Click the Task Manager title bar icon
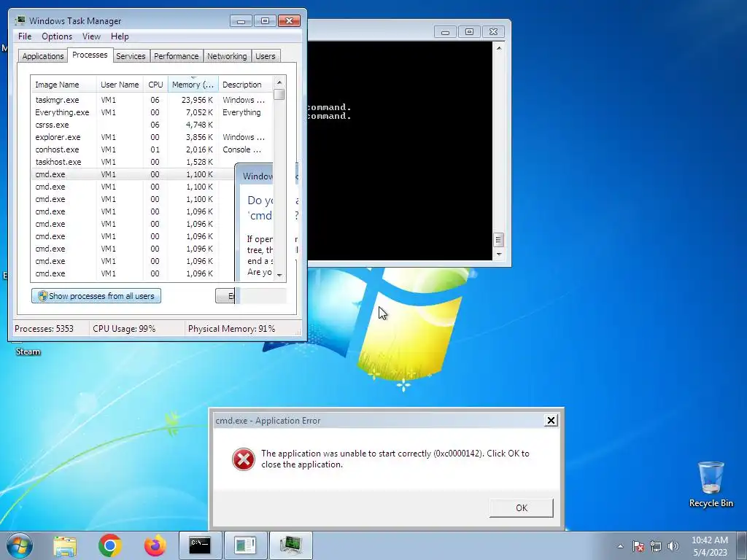 20,20
